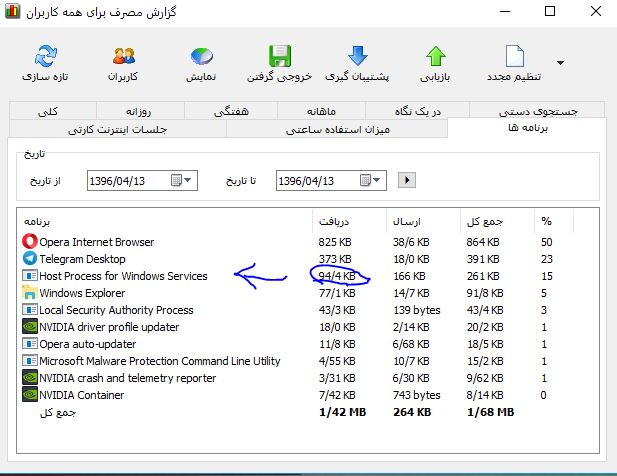This screenshot has width=617, height=476.
Task: Click the '391 KB' total value
Action: coord(483,259)
